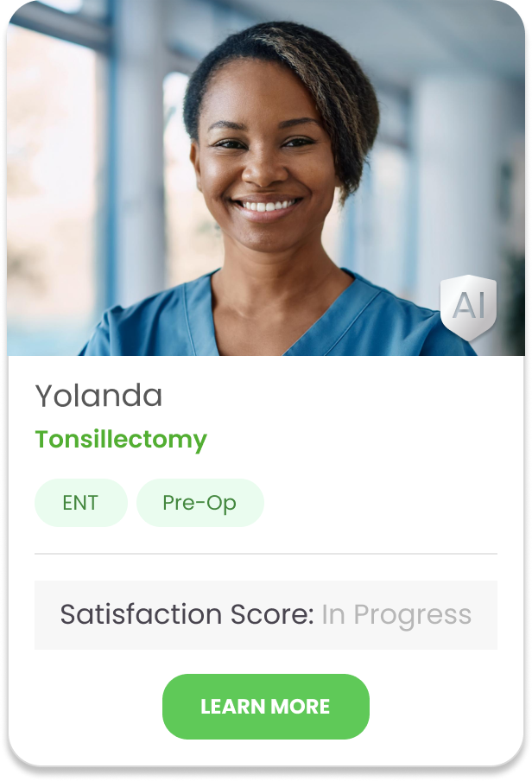Viewport: 532px width, 781px height.
Task: Click the In Progress status text
Action: pyautogui.click(x=396, y=615)
